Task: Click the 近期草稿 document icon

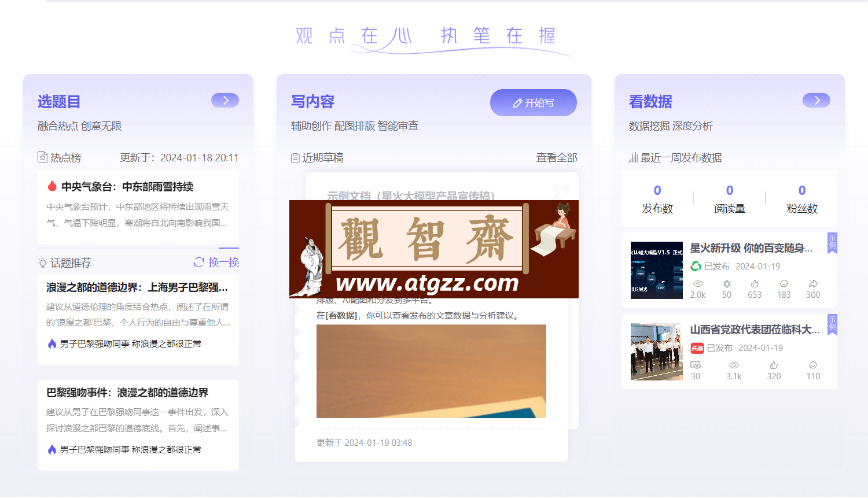Action: pyautogui.click(x=295, y=158)
